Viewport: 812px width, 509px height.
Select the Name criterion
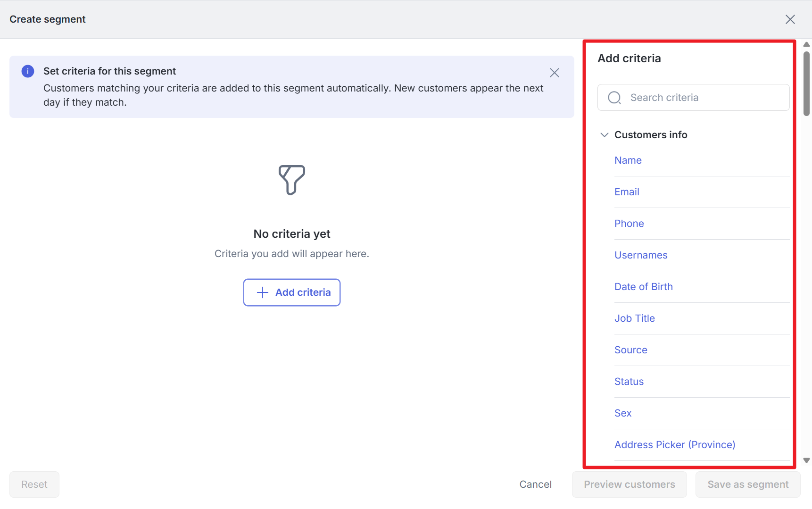[x=628, y=160]
